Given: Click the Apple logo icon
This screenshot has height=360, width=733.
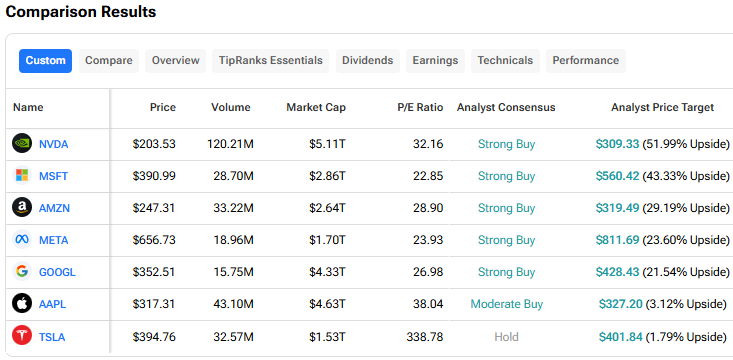Looking at the screenshot, I should 22,304.
